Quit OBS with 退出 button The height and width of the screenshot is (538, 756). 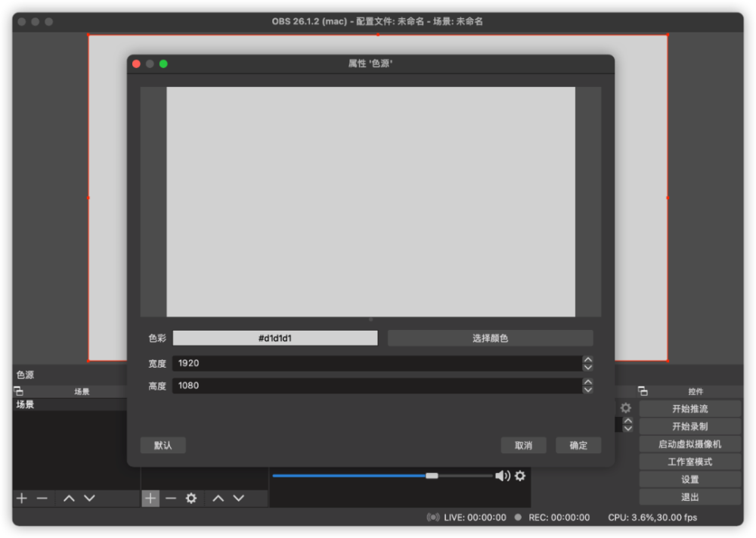click(x=690, y=497)
